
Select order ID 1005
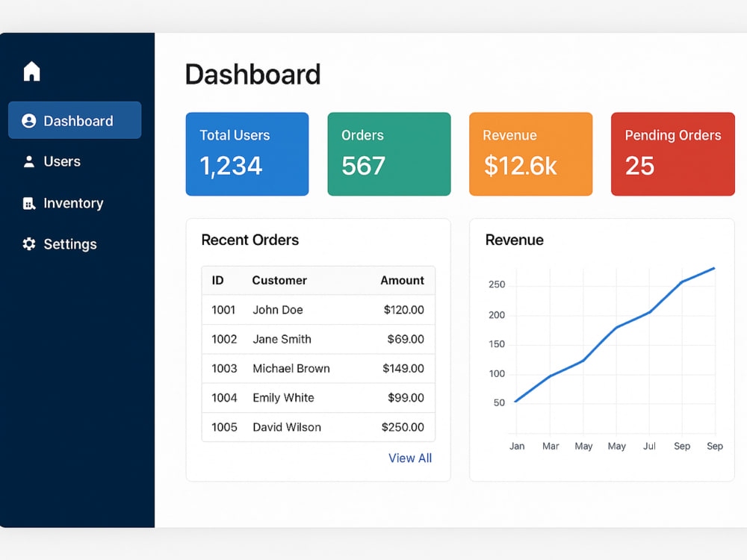click(x=224, y=427)
